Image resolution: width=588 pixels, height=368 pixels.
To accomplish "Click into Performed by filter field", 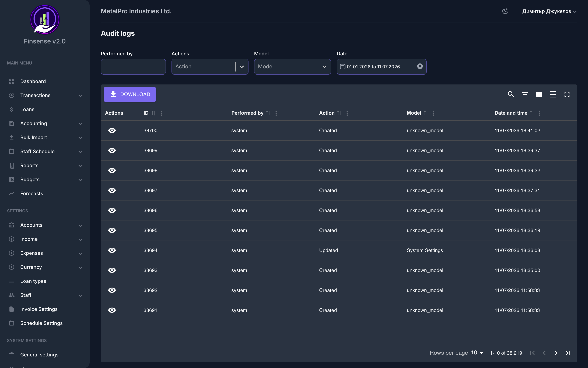I will click(133, 67).
